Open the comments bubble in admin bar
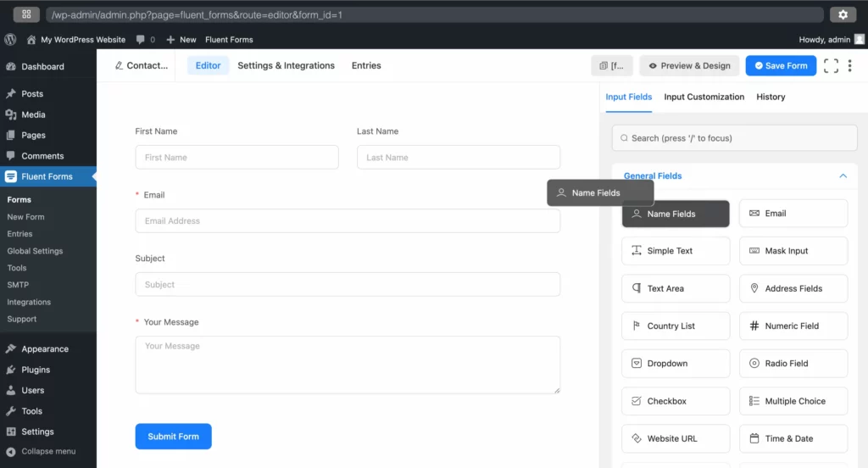The image size is (868, 468). 146,39
